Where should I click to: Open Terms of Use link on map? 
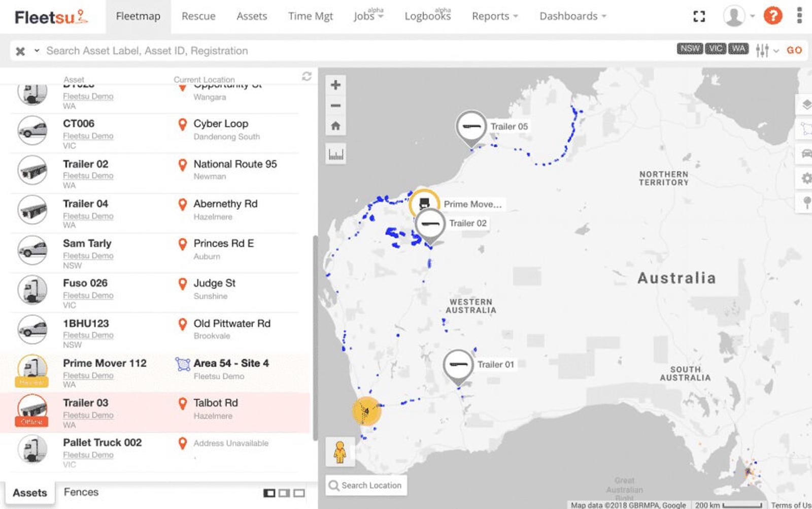(x=791, y=505)
